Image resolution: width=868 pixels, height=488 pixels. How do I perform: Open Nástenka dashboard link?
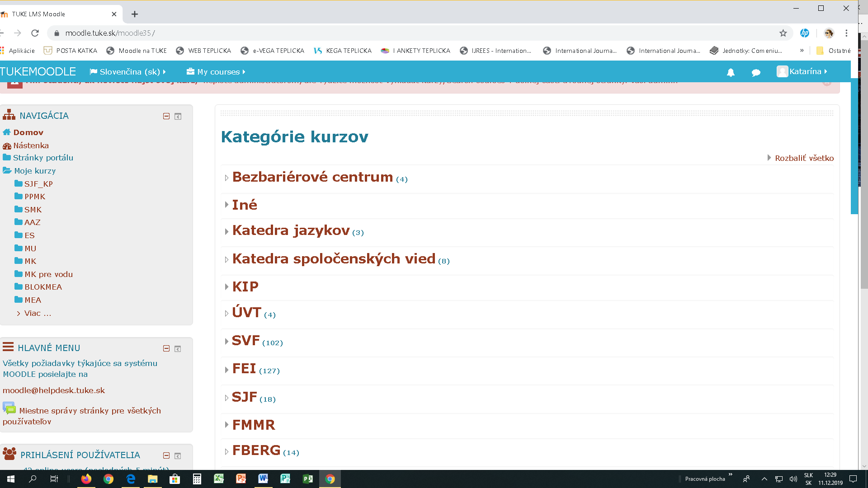pos(31,145)
